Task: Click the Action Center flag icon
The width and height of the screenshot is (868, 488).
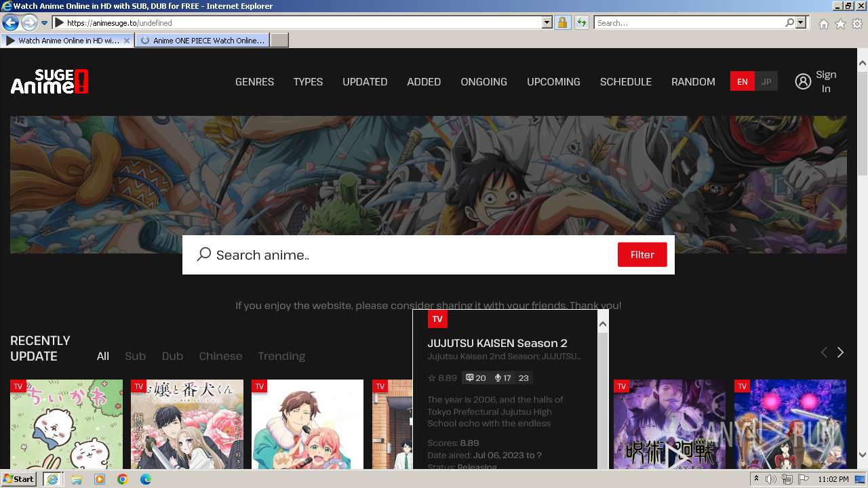Action: [x=804, y=479]
